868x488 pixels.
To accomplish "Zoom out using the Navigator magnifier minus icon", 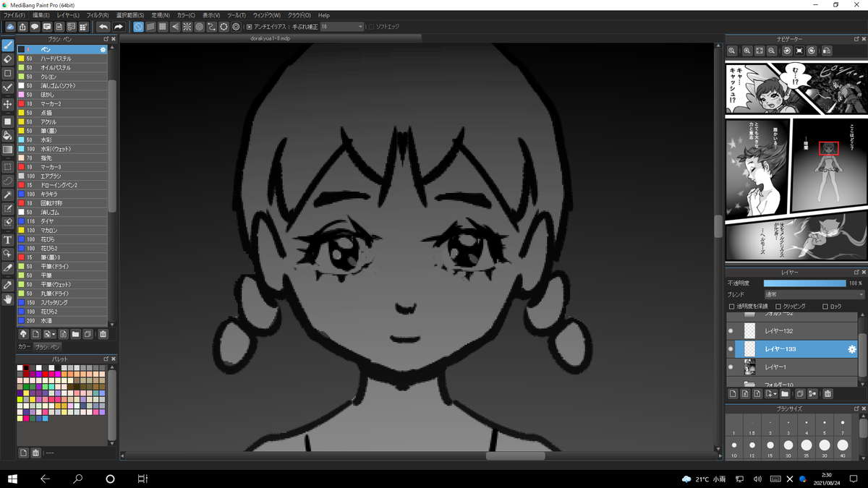I will click(772, 51).
